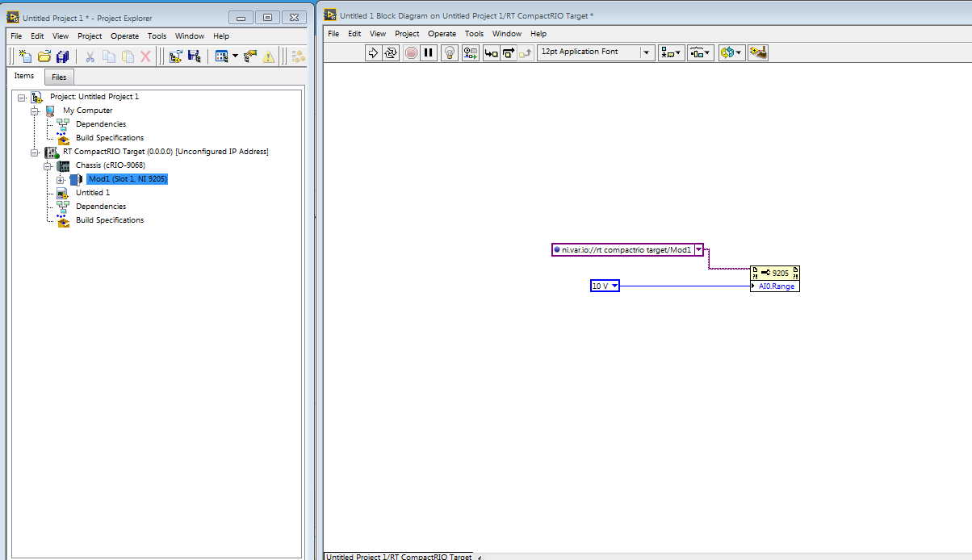Click red X Delete icon in Project Explorer
The image size is (972, 560).
[x=146, y=56]
